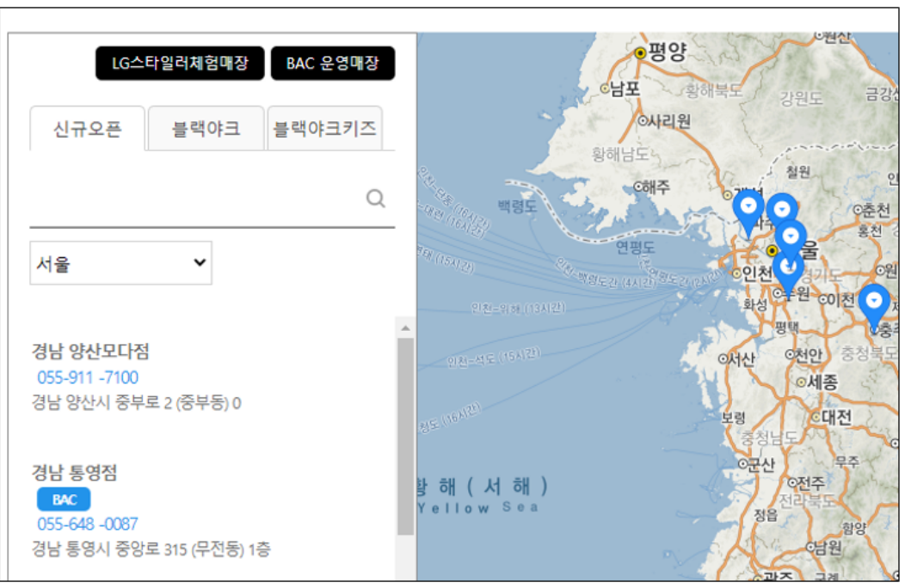Image resolution: width=905 pixels, height=588 pixels.
Task: Click the scrollbar up arrow in store list
Action: (406, 328)
